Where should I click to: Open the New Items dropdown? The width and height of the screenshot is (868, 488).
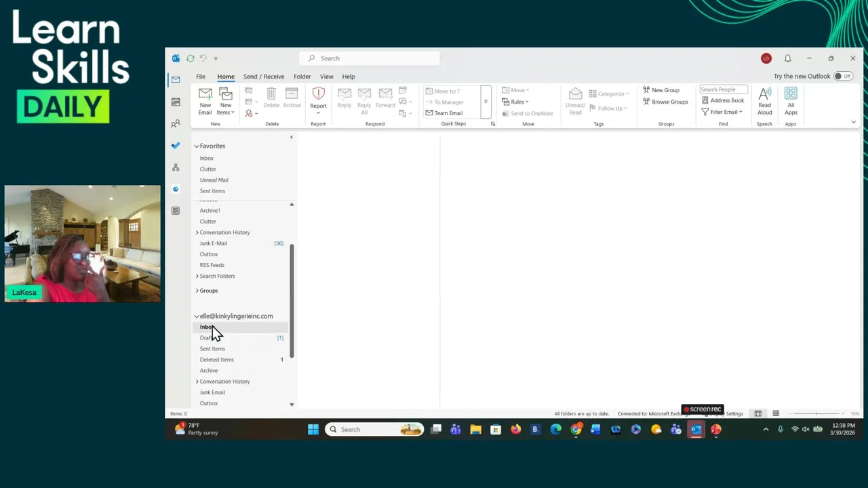pyautogui.click(x=226, y=101)
